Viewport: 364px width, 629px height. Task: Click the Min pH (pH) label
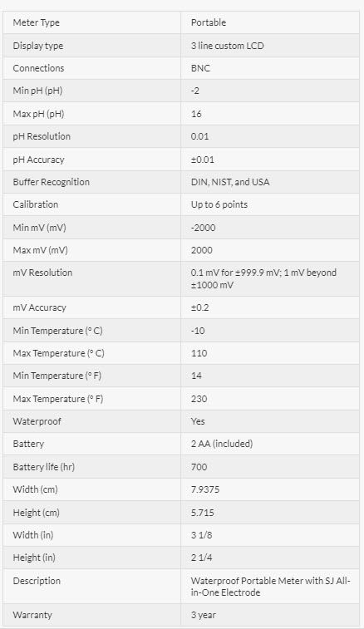click(x=37, y=91)
